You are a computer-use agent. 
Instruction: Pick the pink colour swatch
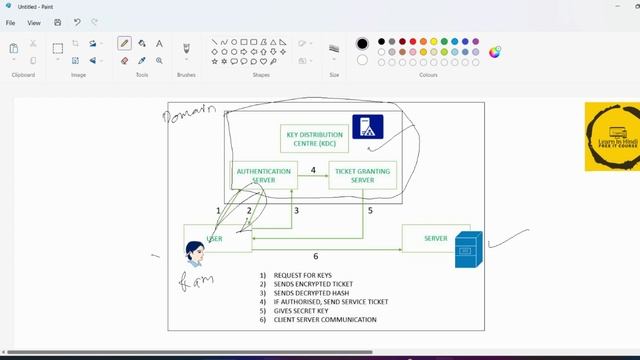click(x=413, y=52)
